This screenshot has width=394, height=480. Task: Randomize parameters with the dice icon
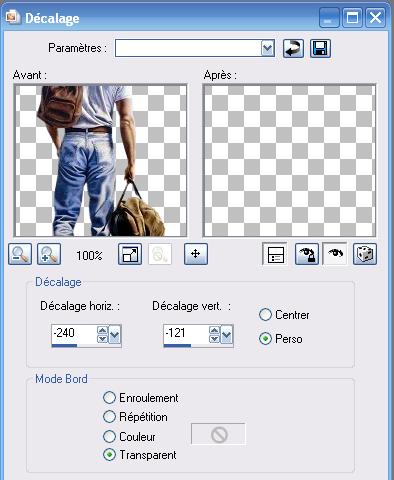pyautogui.click(x=365, y=254)
